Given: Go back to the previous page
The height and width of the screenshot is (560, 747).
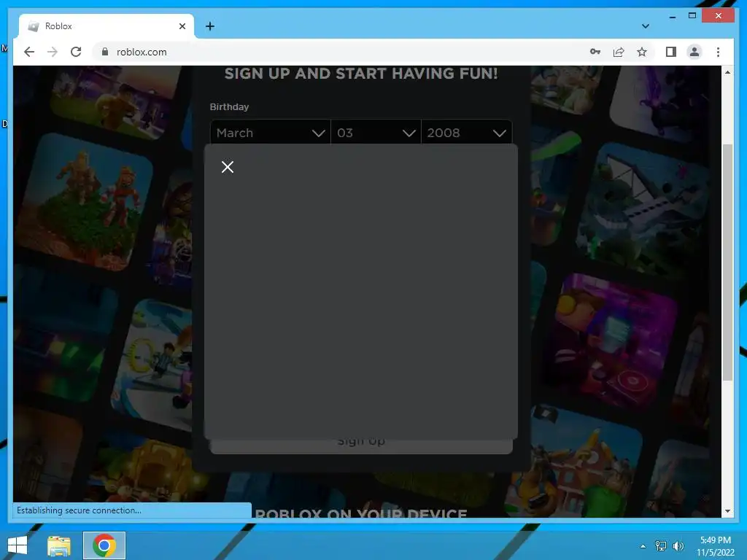Looking at the screenshot, I should (29, 52).
